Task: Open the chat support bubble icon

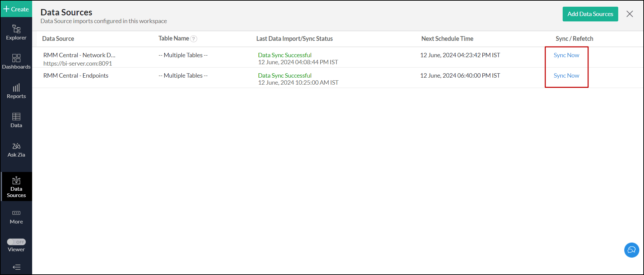Action: coord(632,250)
